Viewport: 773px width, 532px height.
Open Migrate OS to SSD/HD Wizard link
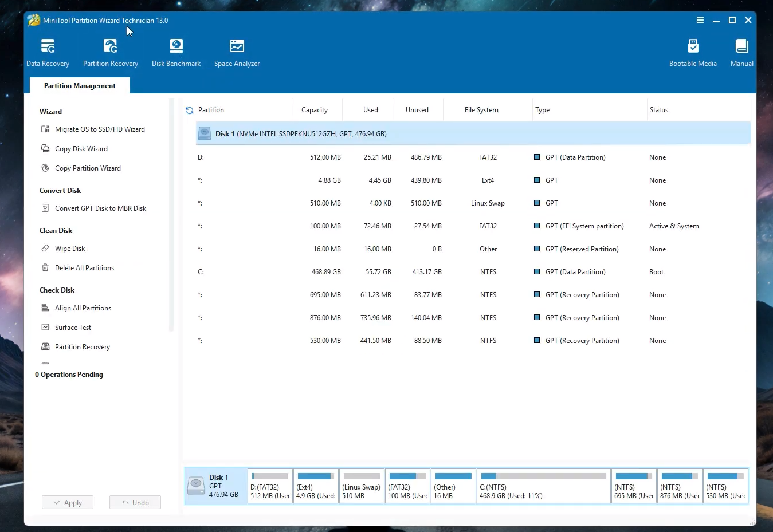[x=100, y=129]
